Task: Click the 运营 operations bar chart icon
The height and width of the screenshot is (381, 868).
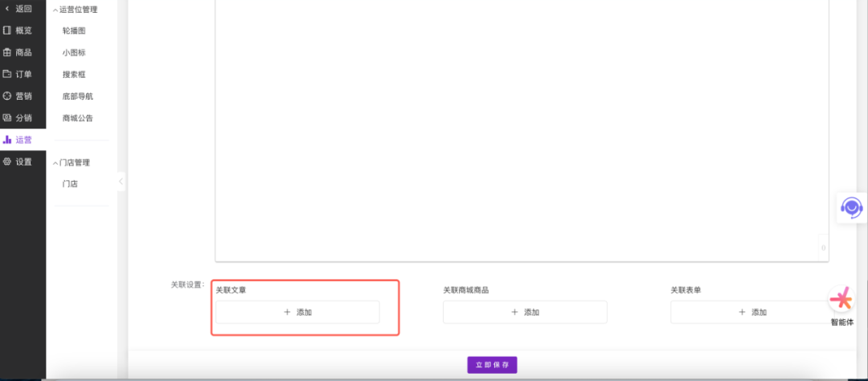Action: pyautogui.click(x=7, y=140)
